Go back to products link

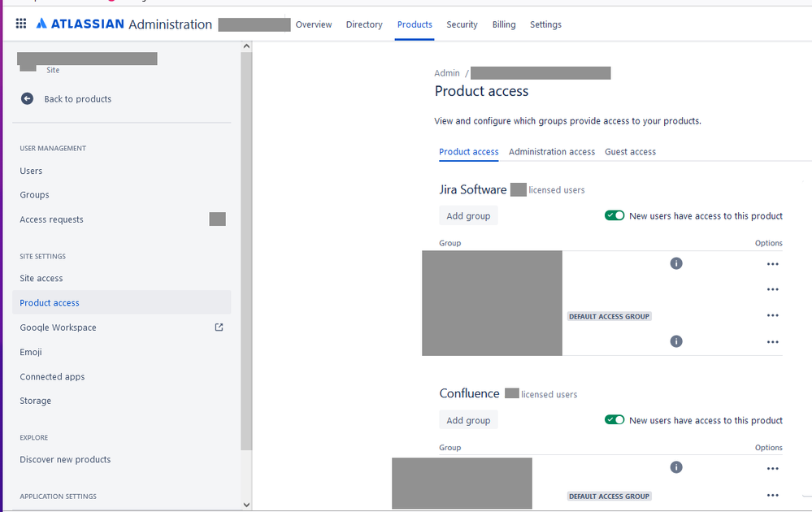(78, 99)
